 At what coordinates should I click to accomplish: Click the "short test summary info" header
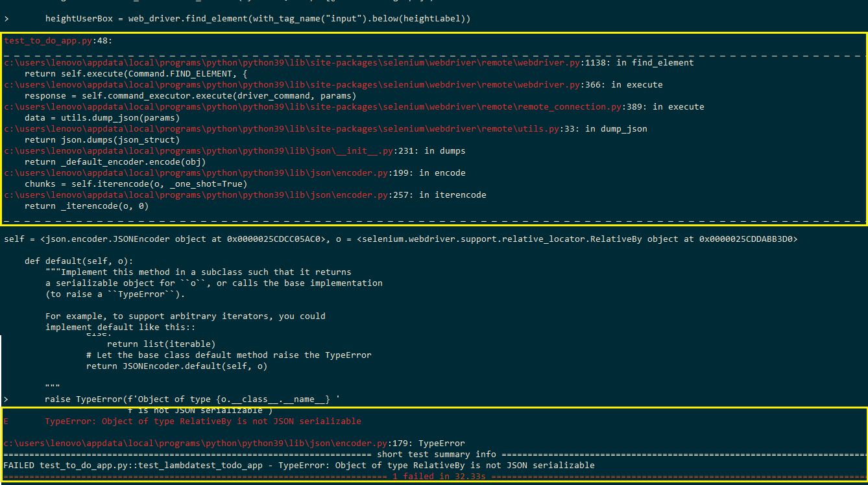click(437, 455)
